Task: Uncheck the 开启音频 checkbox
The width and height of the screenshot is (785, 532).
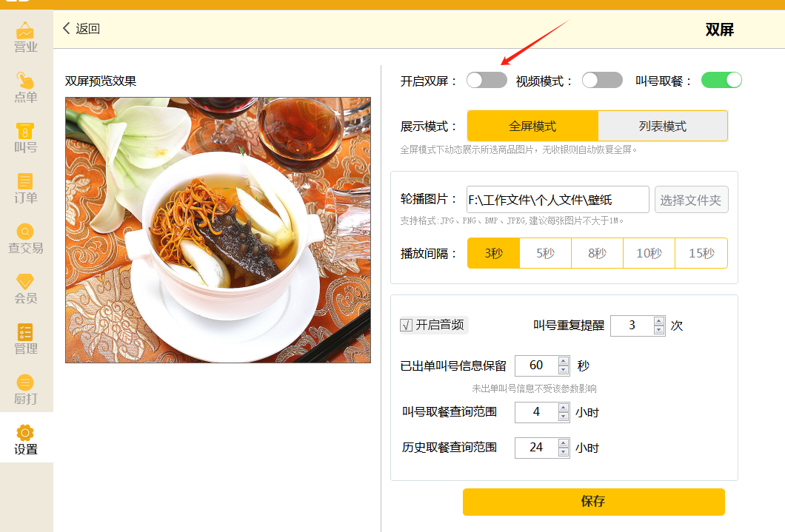Action: coord(407,325)
